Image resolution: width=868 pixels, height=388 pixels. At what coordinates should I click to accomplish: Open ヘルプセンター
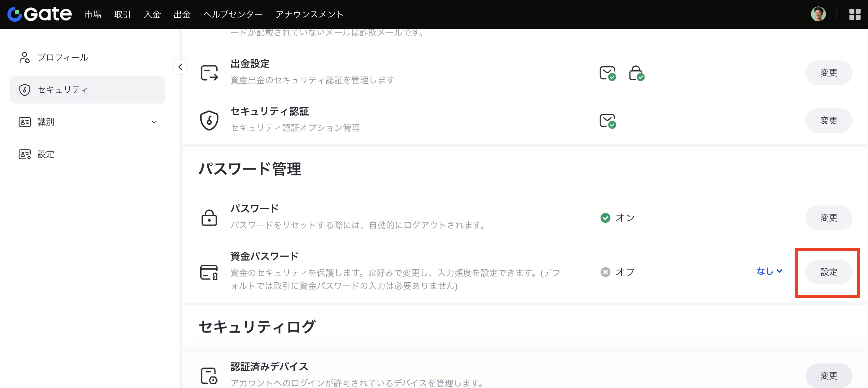click(x=233, y=14)
